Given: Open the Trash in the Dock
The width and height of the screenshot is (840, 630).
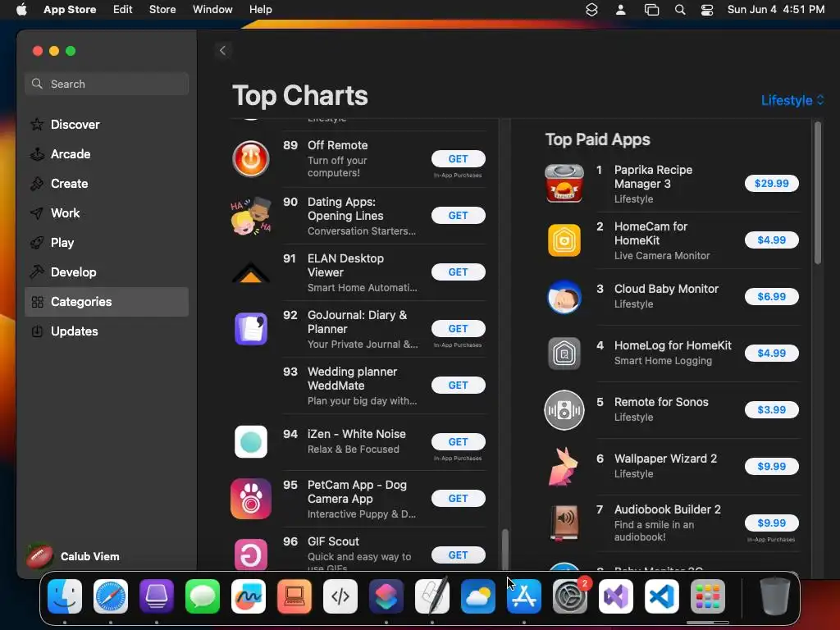Looking at the screenshot, I should click(x=774, y=596).
